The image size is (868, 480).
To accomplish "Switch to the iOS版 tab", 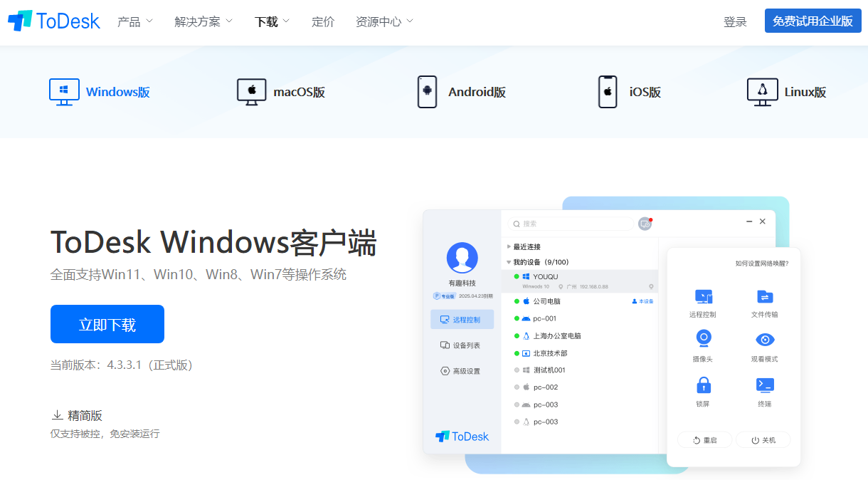I will (630, 92).
